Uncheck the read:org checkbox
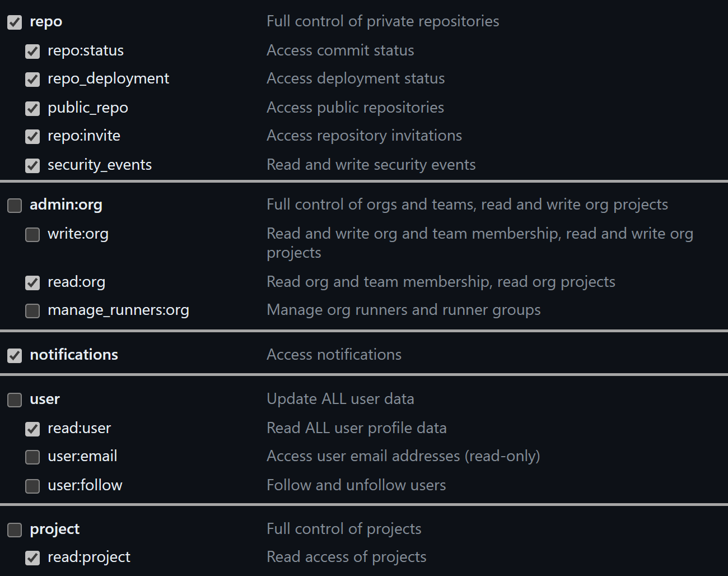728x576 pixels. pyautogui.click(x=32, y=283)
